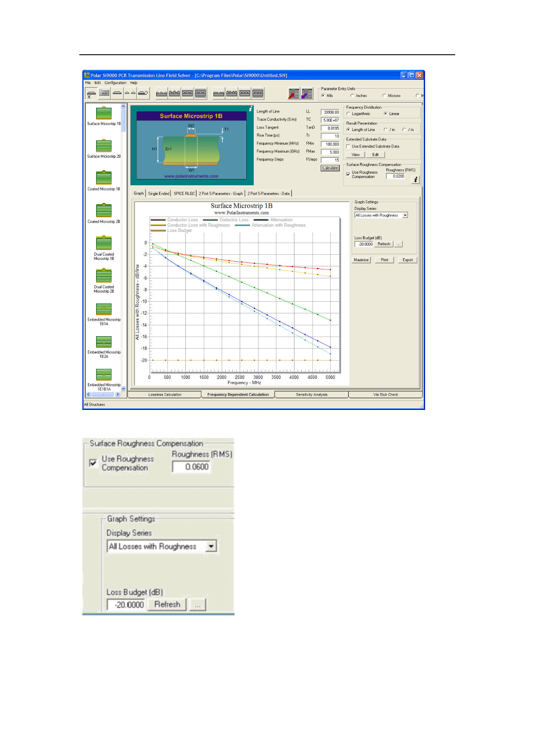
Task: Click the Coated Microstrip 2B structure icon
Action: (x=103, y=211)
